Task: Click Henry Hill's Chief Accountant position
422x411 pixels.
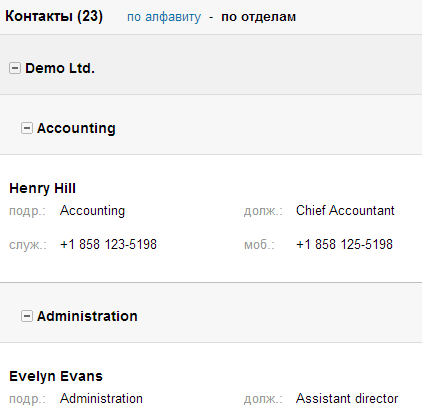Action: (x=345, y=210)
